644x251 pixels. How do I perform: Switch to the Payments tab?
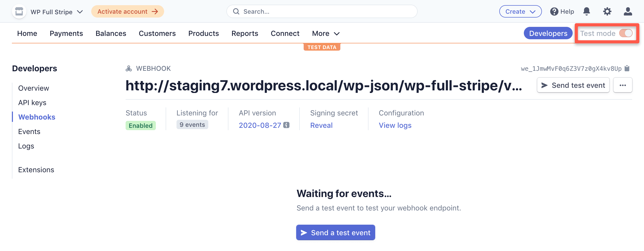[66, 33]
